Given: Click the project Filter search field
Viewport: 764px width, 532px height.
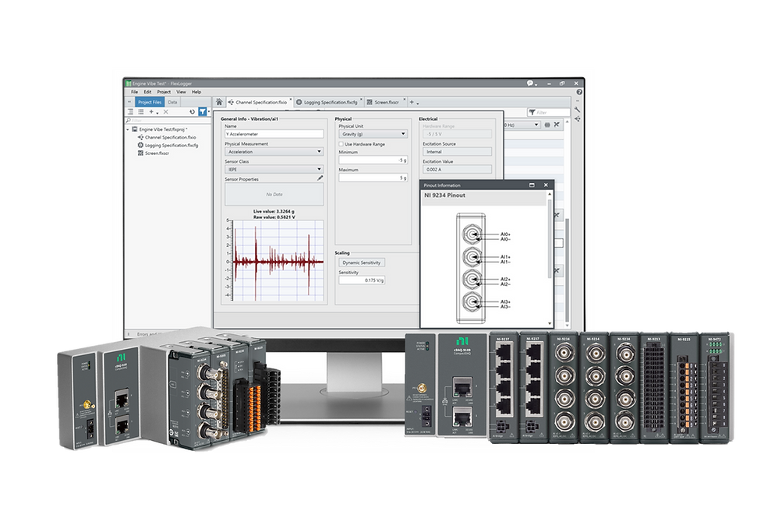Looking at the screenshot, I should click(x=168, y=120).
